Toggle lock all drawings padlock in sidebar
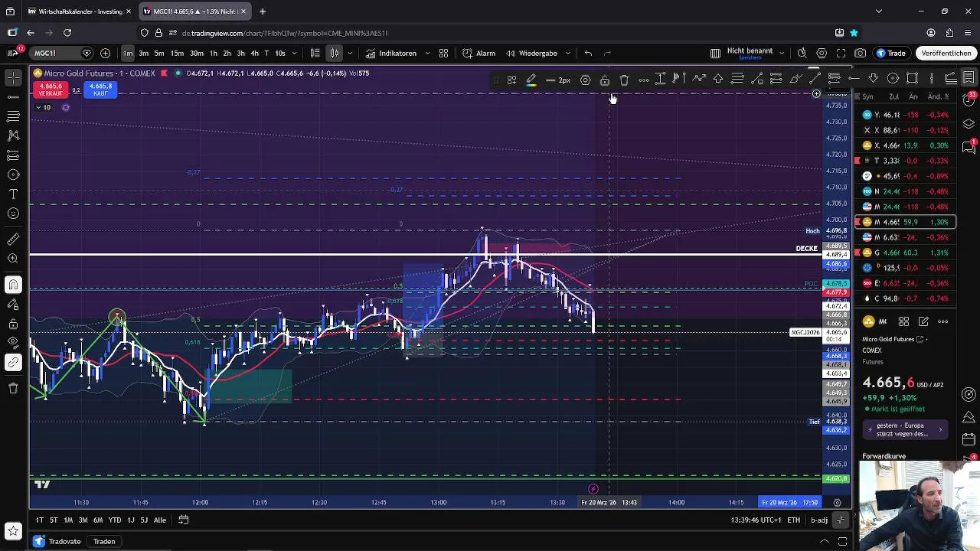The width and height of the screenshot is (980, 551). 13,324
